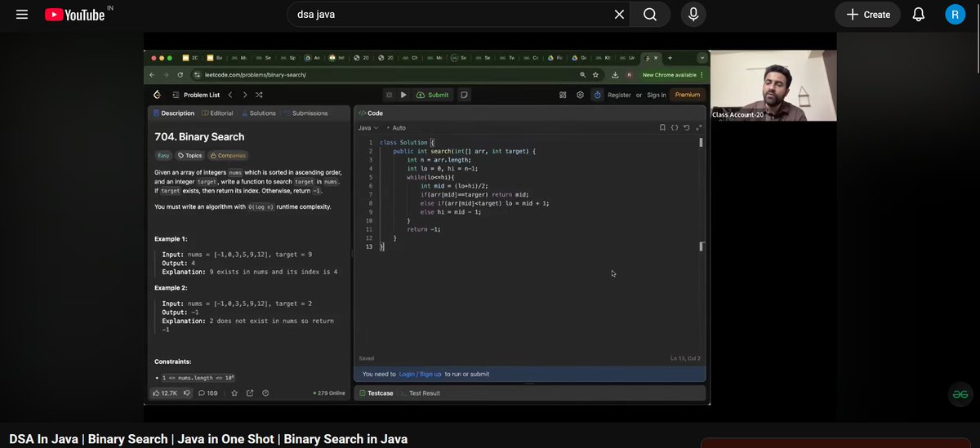Click the debug bug icon
The width and height of the screenshot is (980, 448).
390,95
